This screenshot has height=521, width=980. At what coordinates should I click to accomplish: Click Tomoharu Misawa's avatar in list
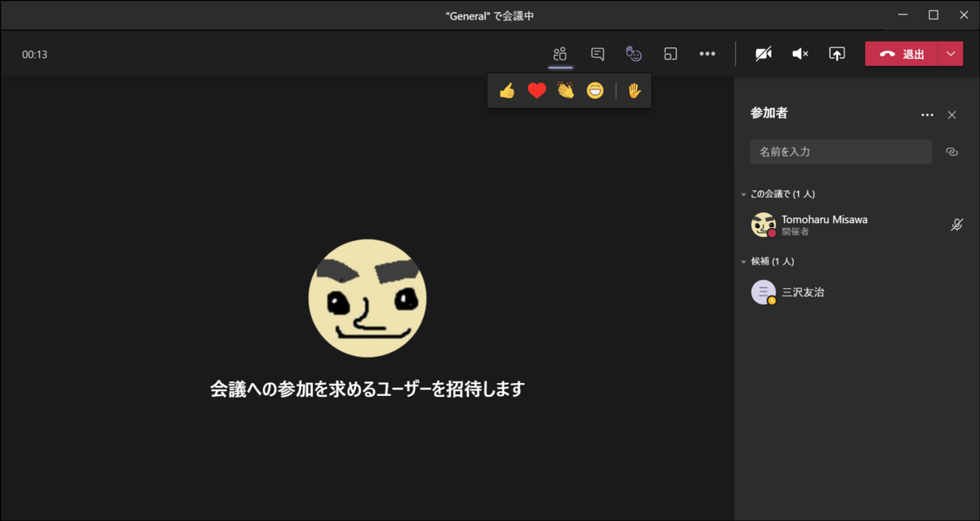[x=764, y=225]
